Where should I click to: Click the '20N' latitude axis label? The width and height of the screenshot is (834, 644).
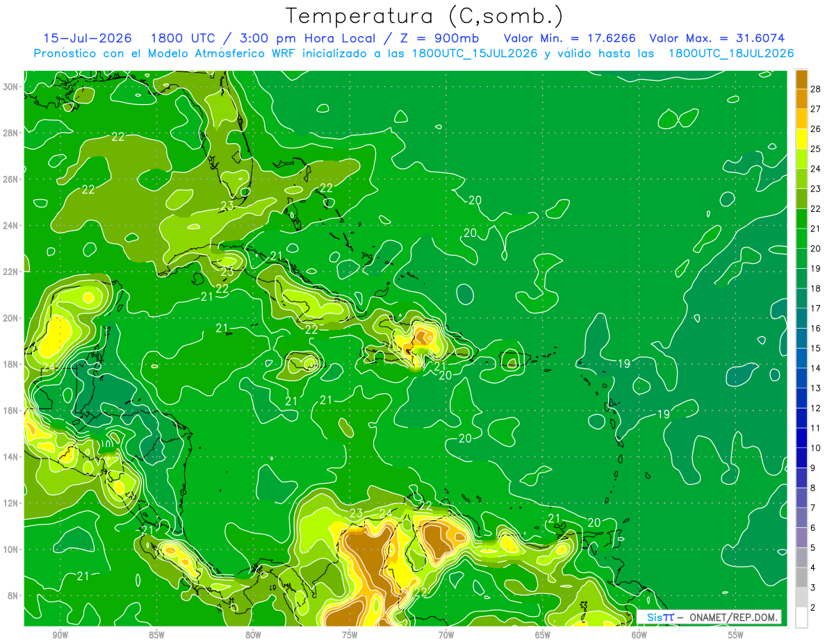10,318
